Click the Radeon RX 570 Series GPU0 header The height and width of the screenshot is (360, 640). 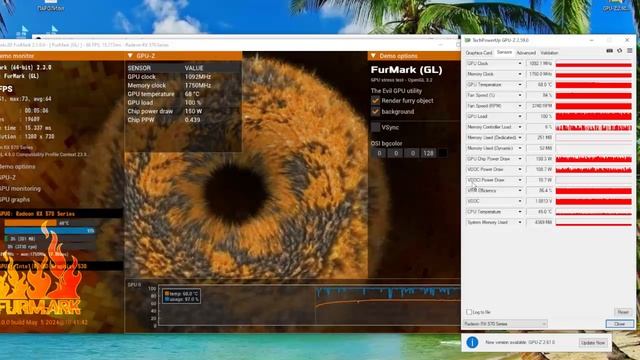pos(61,213)
